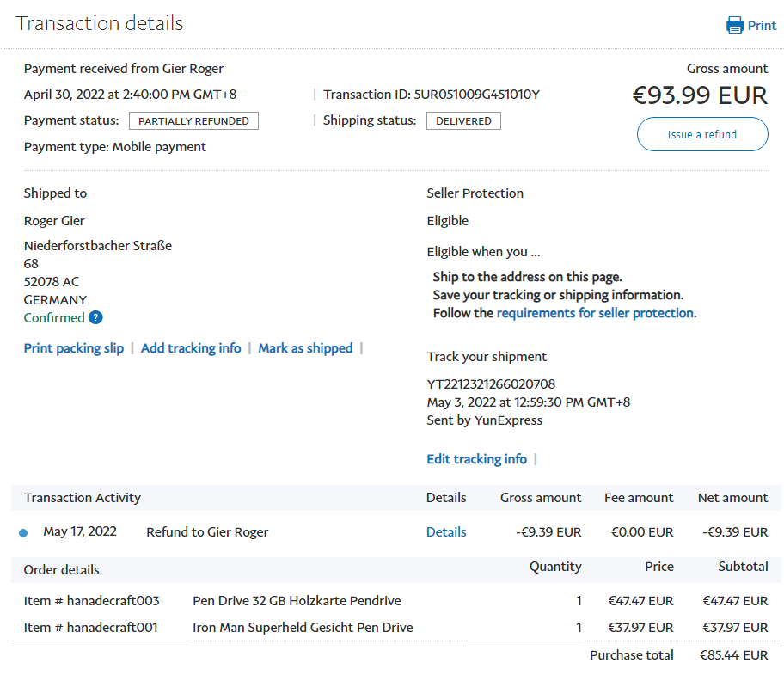Open requirements for seller protection link
This screenshot has width=784, height=675.
tap(595, 313)
